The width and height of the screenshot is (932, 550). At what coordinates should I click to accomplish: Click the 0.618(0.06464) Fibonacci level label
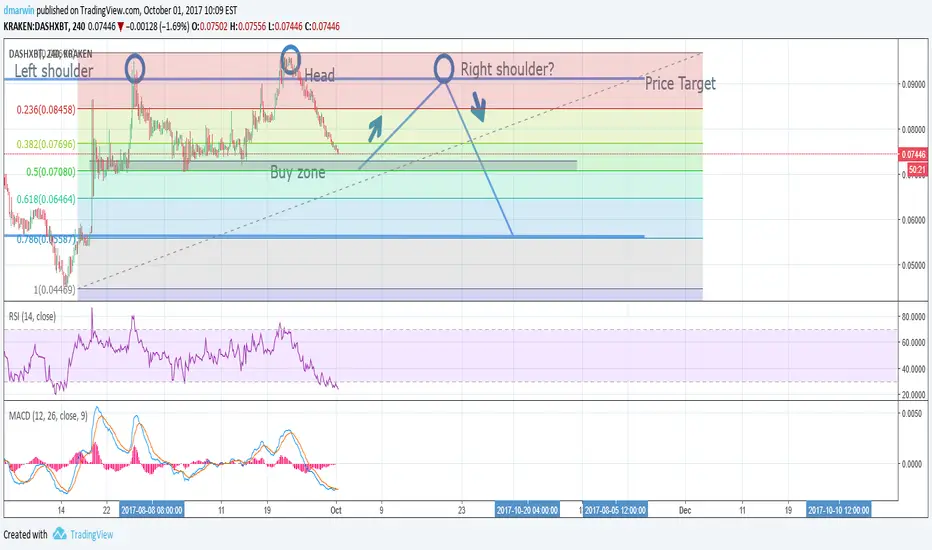click(x=46, y=199)
